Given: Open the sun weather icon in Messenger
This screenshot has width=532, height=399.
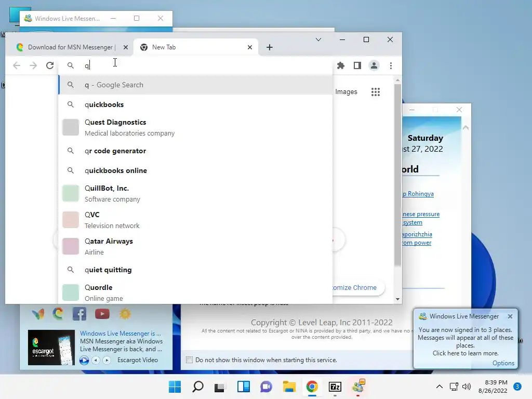Looking at the screenshot, I should 125,314.
